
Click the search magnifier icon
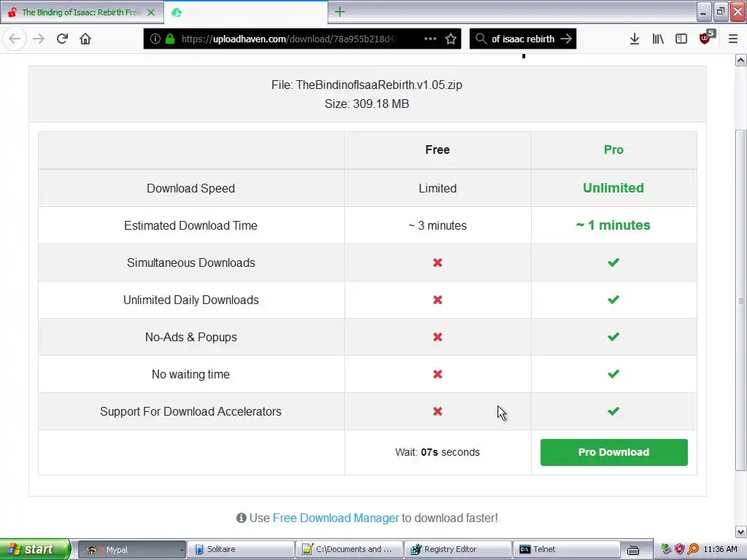coord(481,39)
